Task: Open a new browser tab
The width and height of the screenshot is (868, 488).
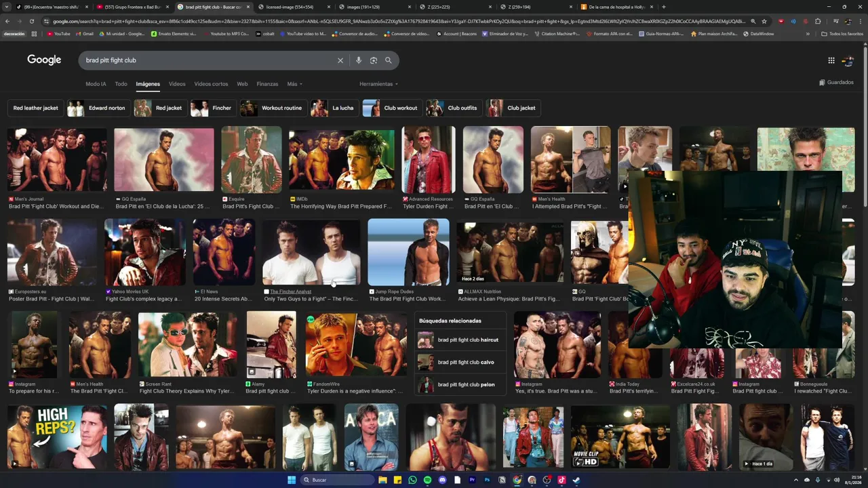Action: [663, 7]
